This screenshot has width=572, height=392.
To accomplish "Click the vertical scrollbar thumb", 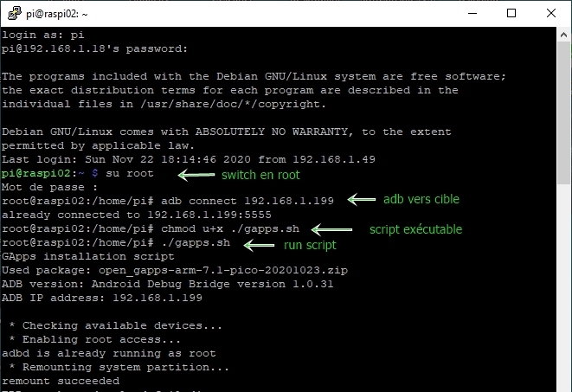I will point(563,113).
